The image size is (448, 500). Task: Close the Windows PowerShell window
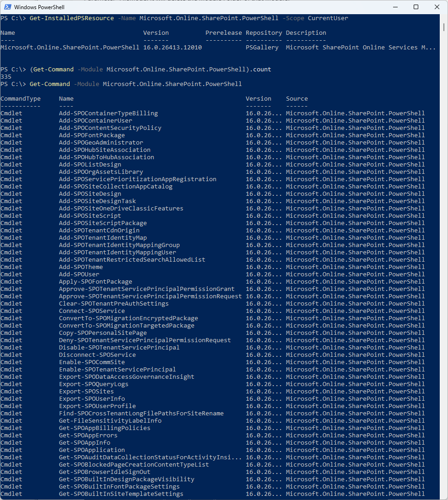click(437, 7)
